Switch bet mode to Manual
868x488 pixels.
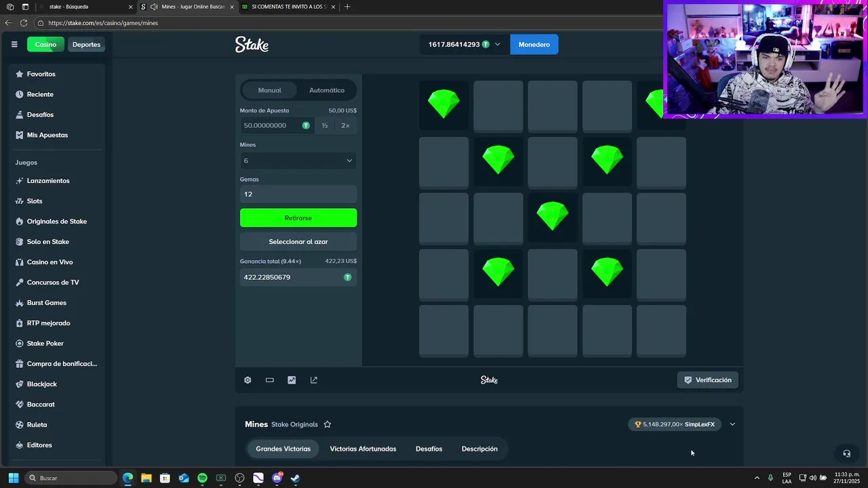[x=269, y=90]
